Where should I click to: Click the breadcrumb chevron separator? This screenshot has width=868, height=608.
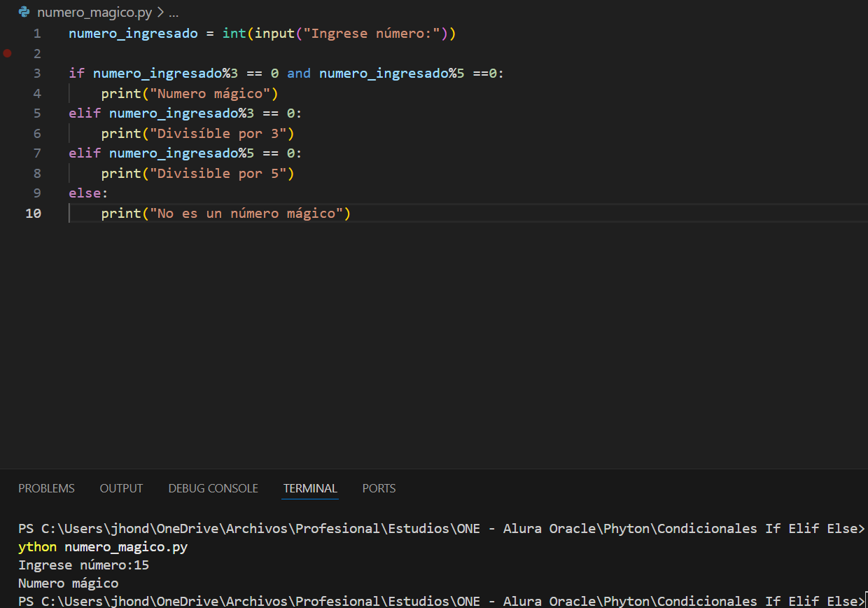point(160,13)
